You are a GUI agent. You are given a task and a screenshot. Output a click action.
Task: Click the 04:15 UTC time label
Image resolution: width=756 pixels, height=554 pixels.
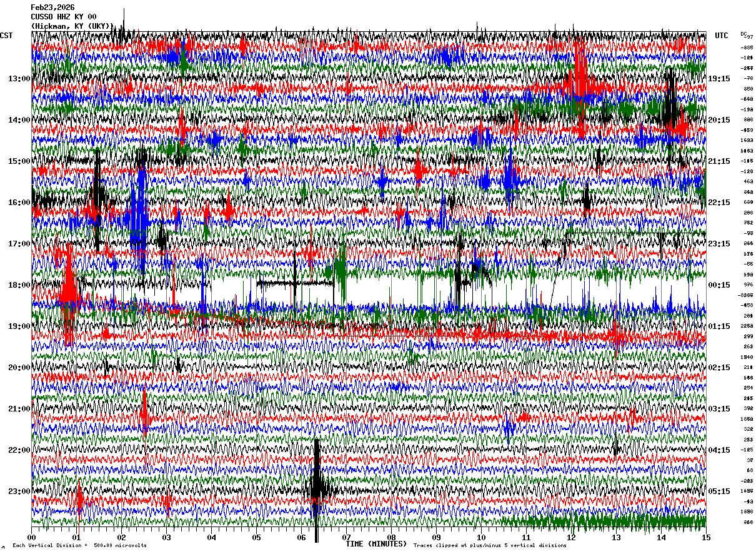point(719,450)
